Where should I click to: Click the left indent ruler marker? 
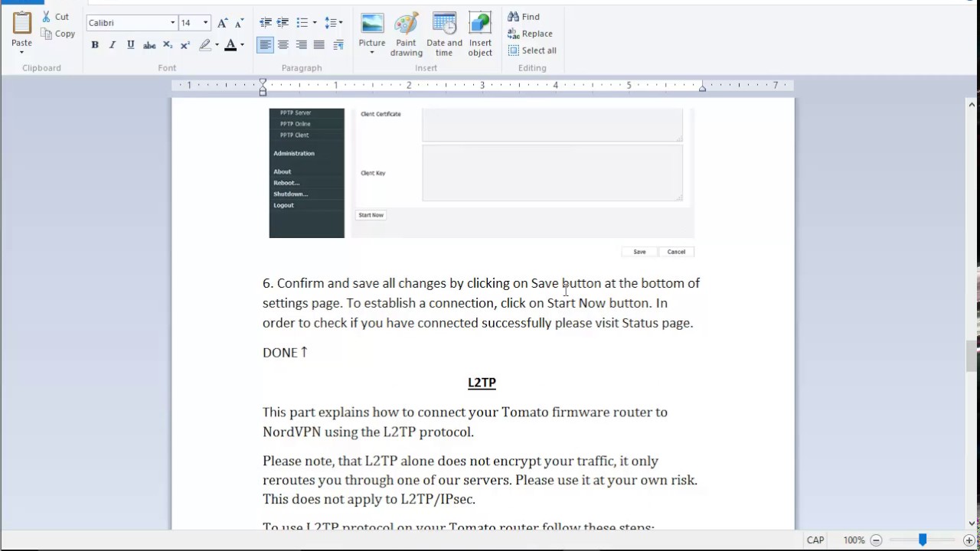[x=263, y=86]
